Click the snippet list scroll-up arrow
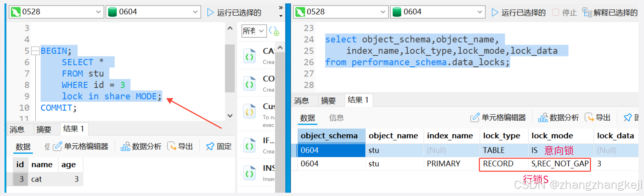The height and width of the screenshot is (196, 644). pyautogui.click(x=280, y=47)
